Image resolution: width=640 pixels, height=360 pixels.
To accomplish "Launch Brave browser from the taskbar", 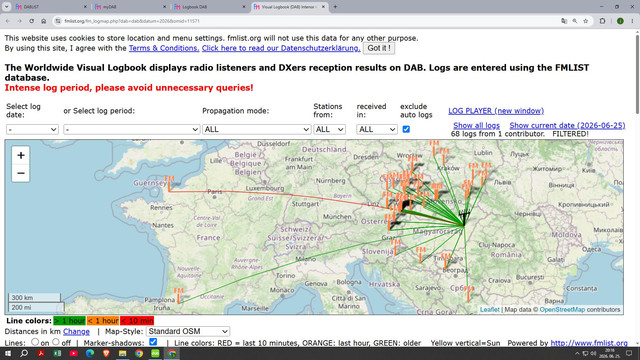I will (x=106, y=353).
